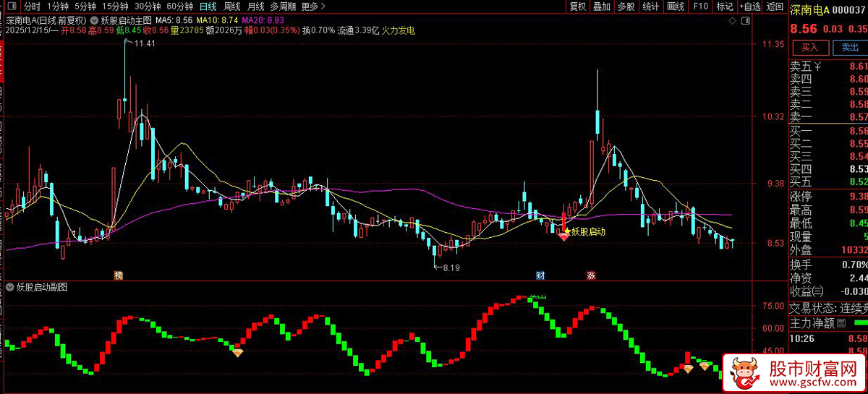Click the 主力净额 list icon
The height and width of the screenshot is (394, 868).
842,322
